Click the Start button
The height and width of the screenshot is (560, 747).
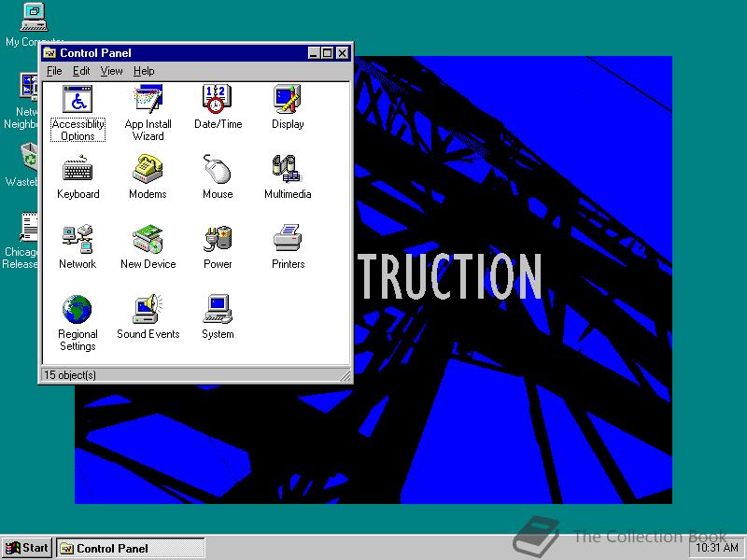(27, 548)
